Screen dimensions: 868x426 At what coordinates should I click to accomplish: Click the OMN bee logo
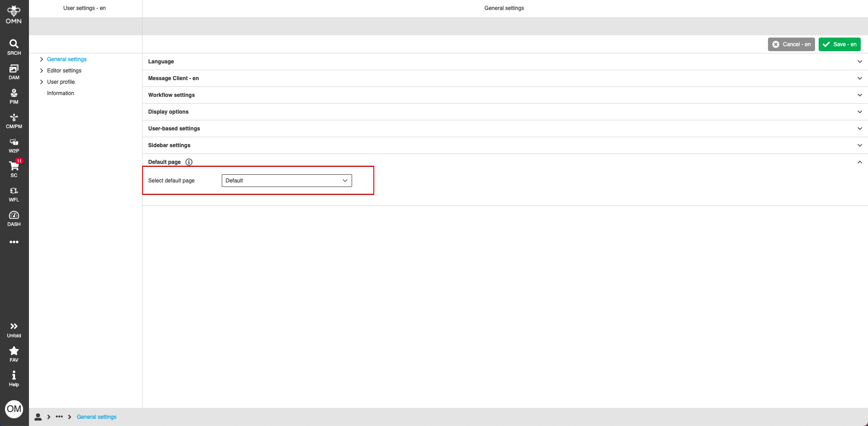tap(14, 14)
